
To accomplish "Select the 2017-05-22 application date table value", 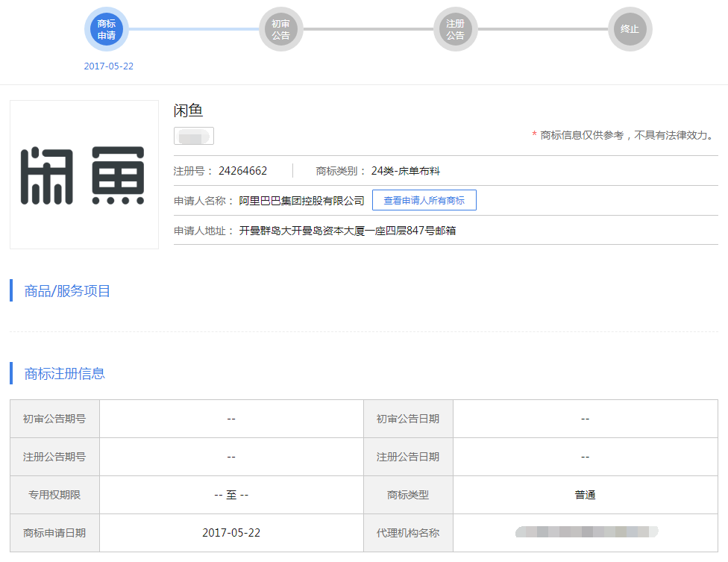I will pos(231,533).
